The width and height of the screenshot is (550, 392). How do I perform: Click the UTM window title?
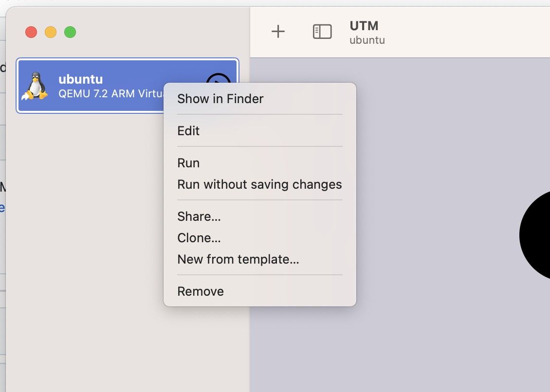tap(364, 25)
